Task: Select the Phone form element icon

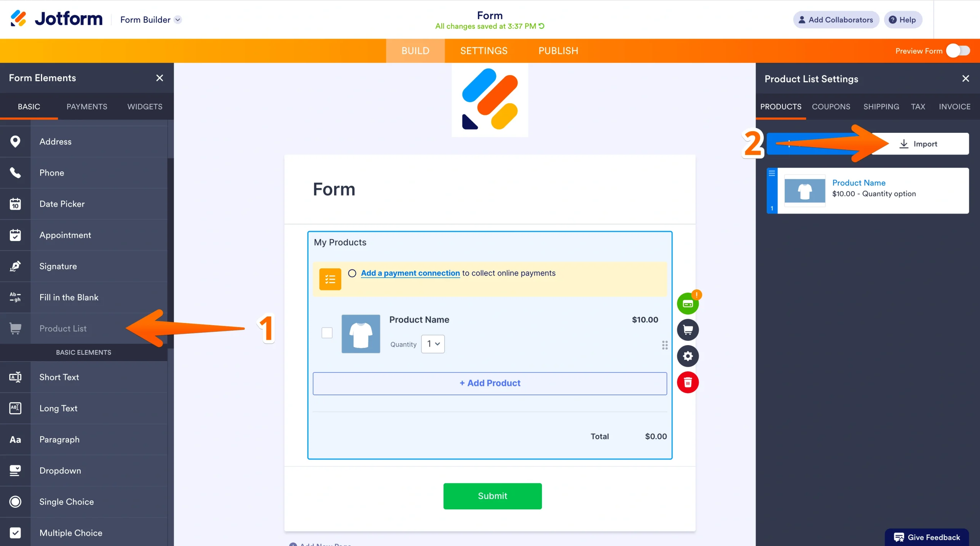Action: [x=15, y=173]
